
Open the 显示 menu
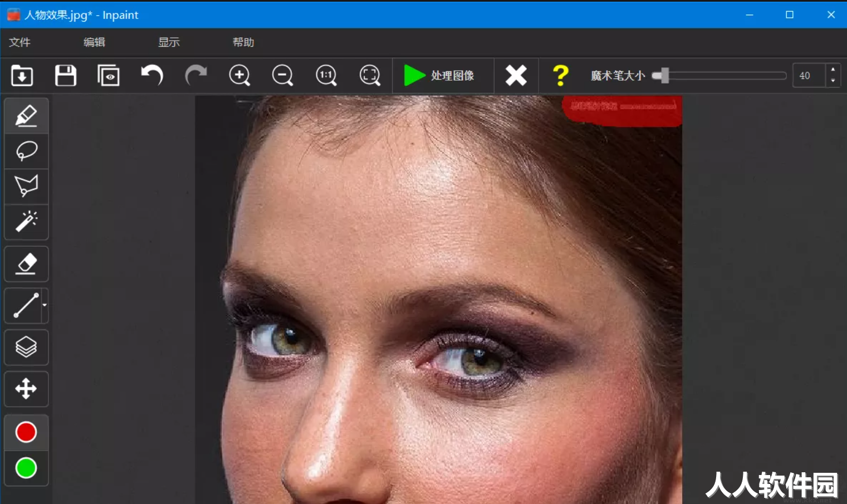169,42
